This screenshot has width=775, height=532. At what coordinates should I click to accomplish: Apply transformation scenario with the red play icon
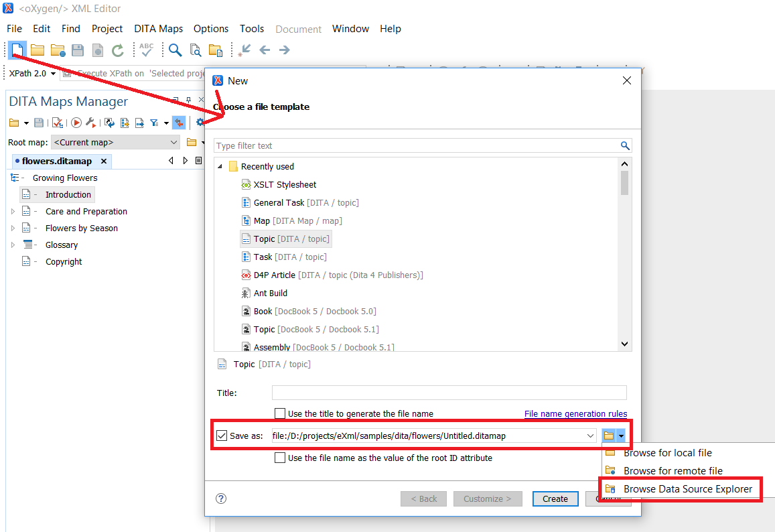click(76, 123)
